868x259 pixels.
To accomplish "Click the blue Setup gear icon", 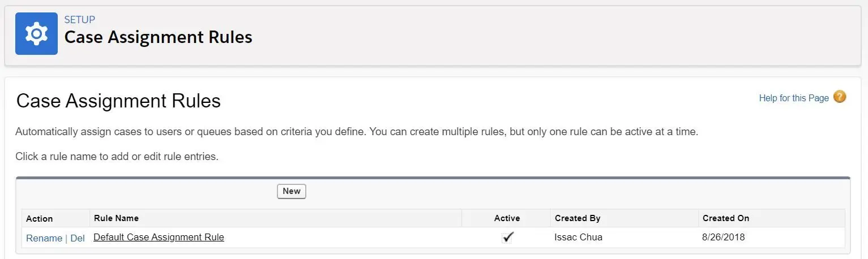I will (36, 34).
